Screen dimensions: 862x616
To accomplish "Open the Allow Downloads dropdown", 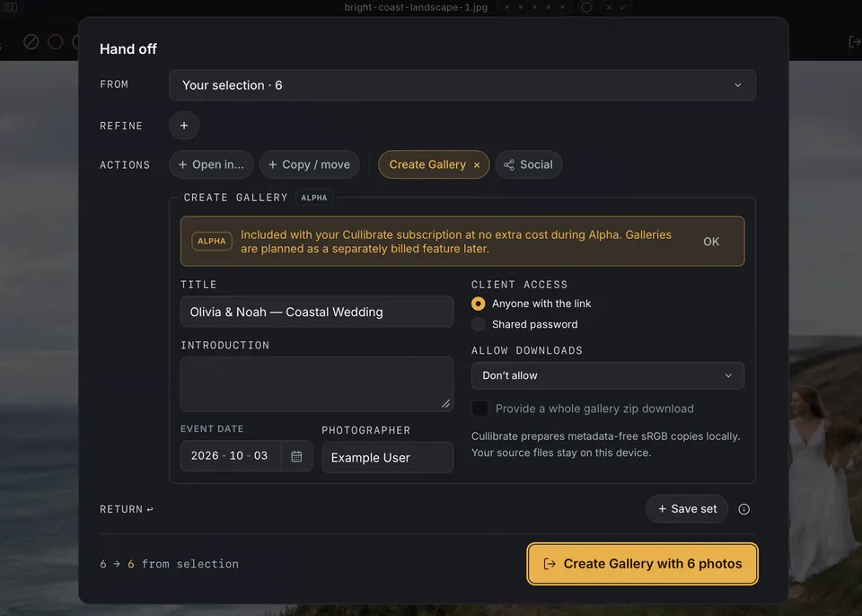I will coord(608,375).
